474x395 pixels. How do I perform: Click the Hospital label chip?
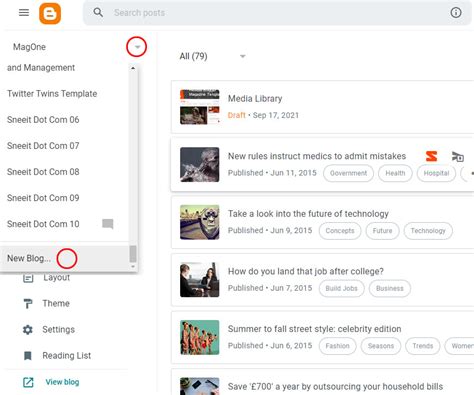point(436,173)
